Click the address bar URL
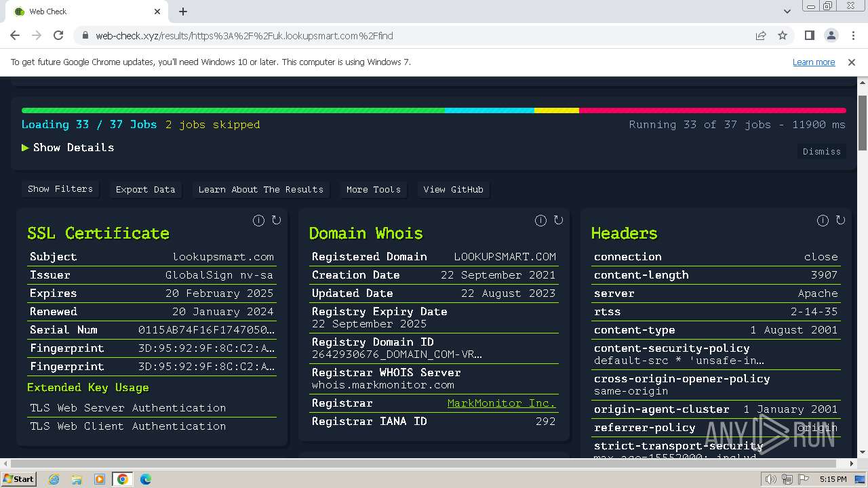 point(244,36)
